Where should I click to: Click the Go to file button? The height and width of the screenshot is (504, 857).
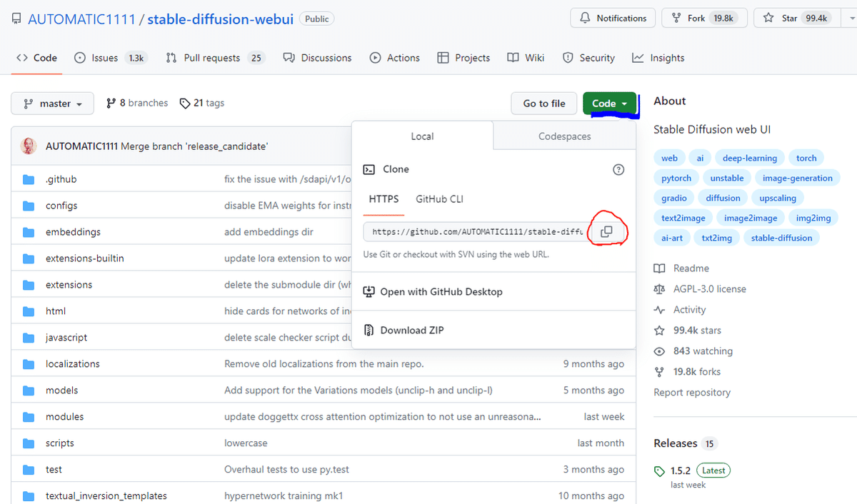click(x=544, y=104)
